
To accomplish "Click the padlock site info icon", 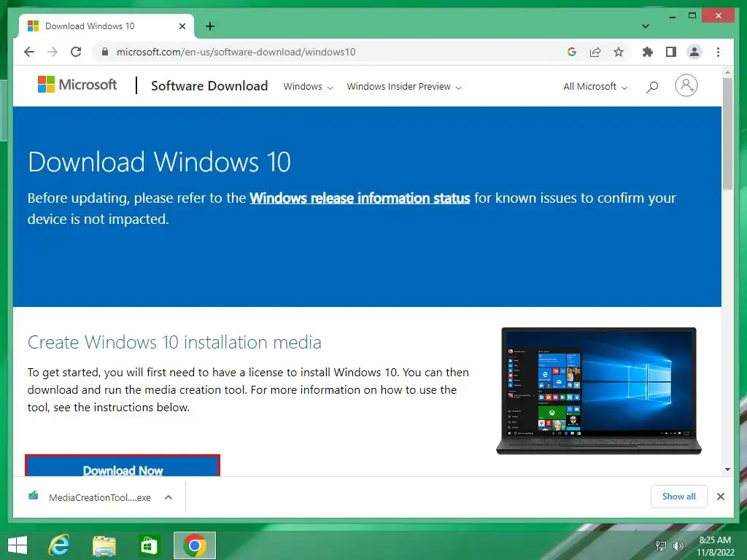I will coord(105,52).
